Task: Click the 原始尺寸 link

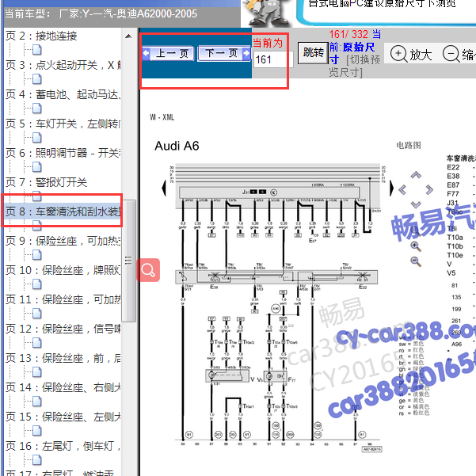Action: pos(355,53)
